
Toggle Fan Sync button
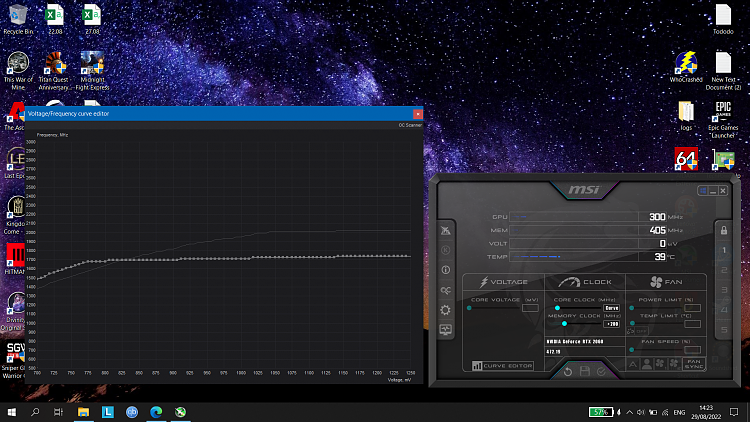click(x=694, y=364)
